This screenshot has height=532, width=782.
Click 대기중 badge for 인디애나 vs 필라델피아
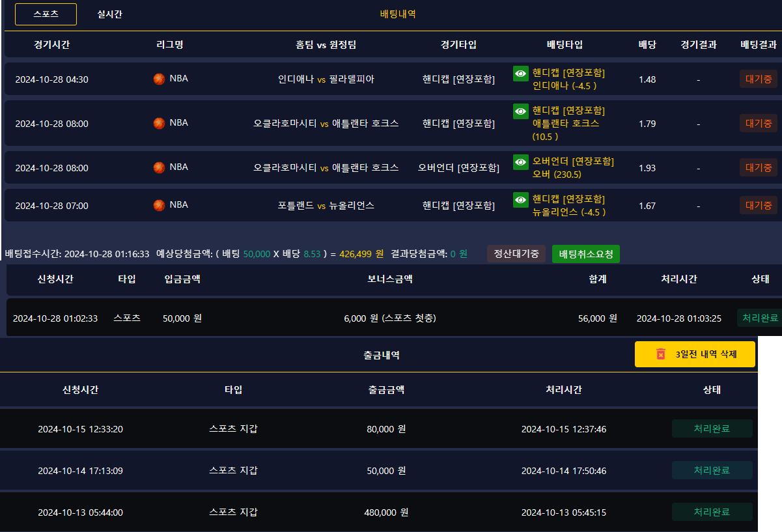pyautogui.click(x=758, y=79)
